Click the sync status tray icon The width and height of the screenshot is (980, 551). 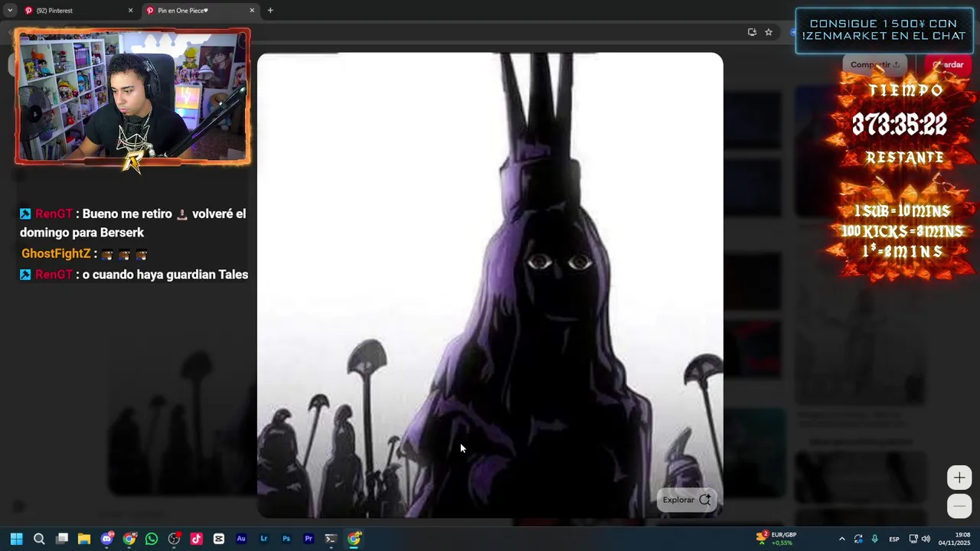click(858, 539)
